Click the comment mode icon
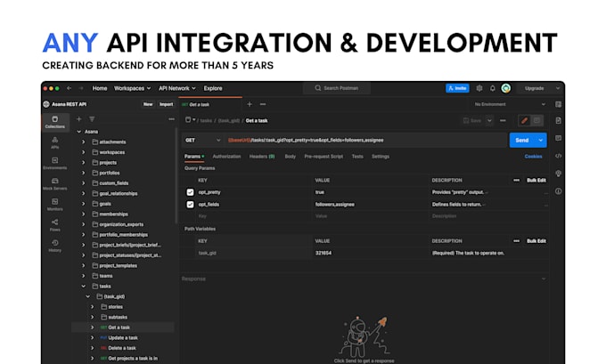This screenshot has height=364, width=606. (536, 121)
